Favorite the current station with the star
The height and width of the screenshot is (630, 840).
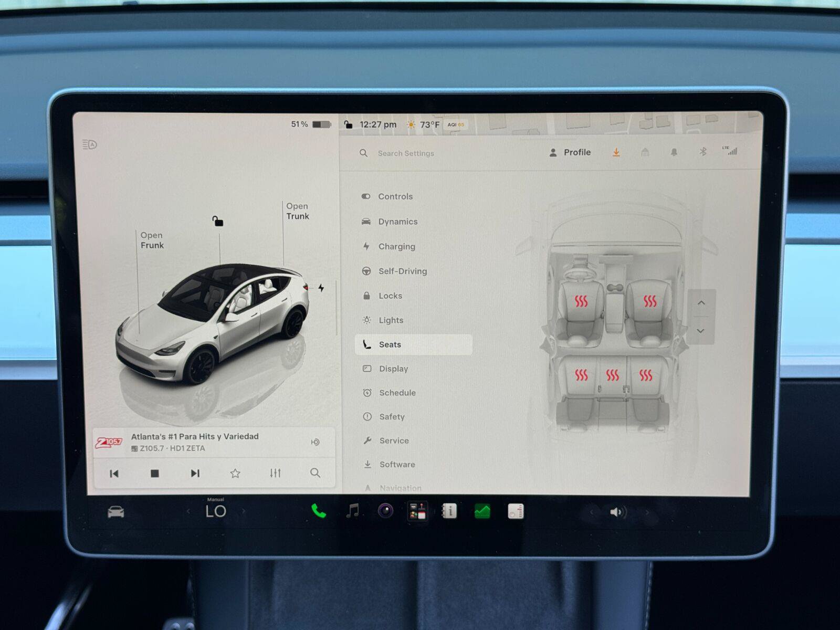pos(235,474)
